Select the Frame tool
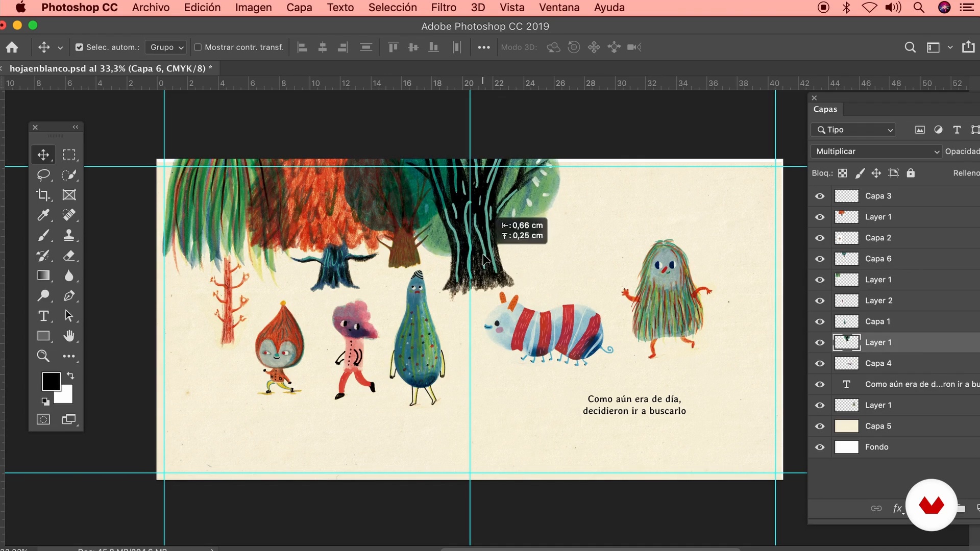Image resolution: width=980 pixels, height=551 pixels. click(69, 195)
